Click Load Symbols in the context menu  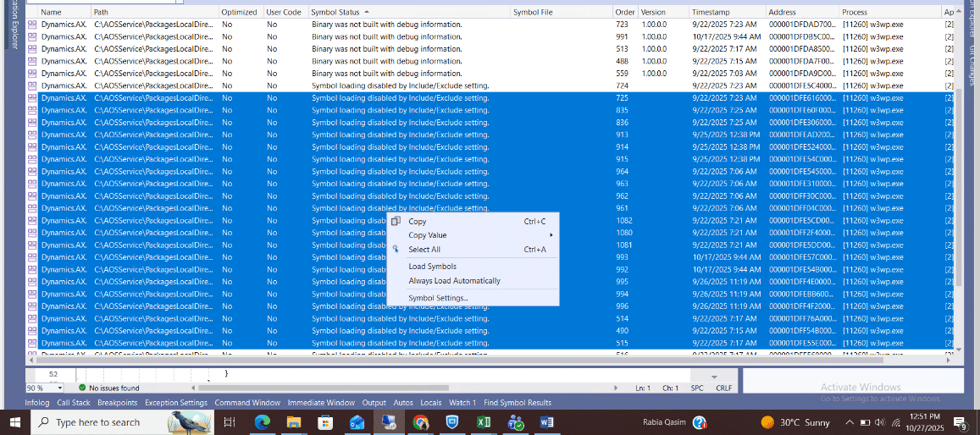pyautogui.click(x=432, y=267)
